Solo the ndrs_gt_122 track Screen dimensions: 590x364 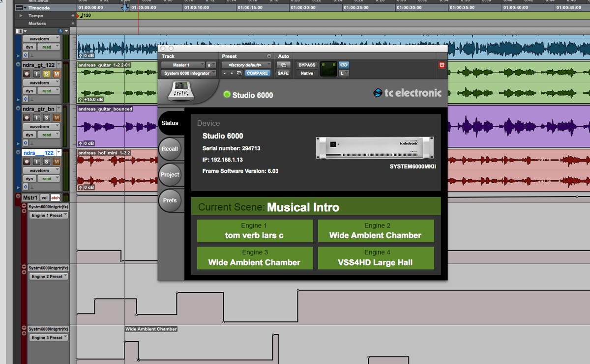click(x=47, y=74)
